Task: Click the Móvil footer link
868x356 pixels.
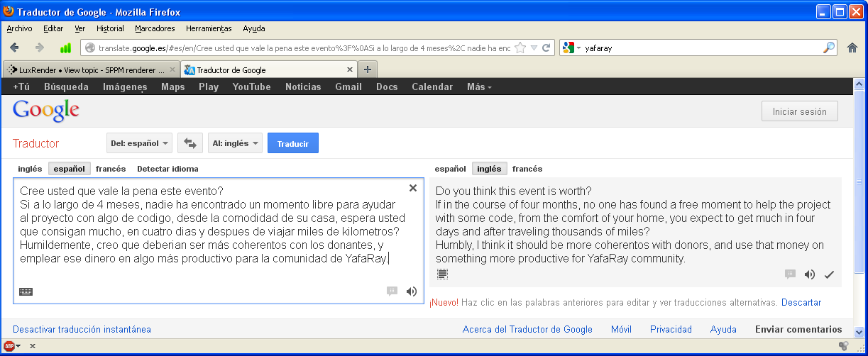Action: pyautogui.click(x=621, y=329)
